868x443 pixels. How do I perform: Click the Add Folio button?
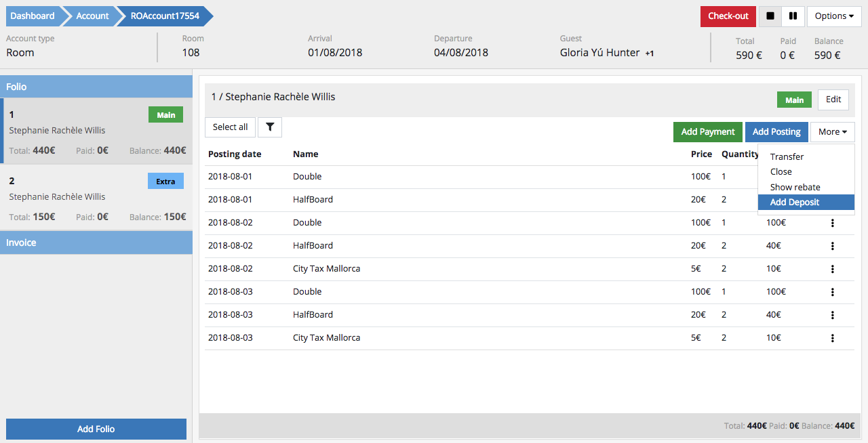pyautogui.click(x=96, y=429)
